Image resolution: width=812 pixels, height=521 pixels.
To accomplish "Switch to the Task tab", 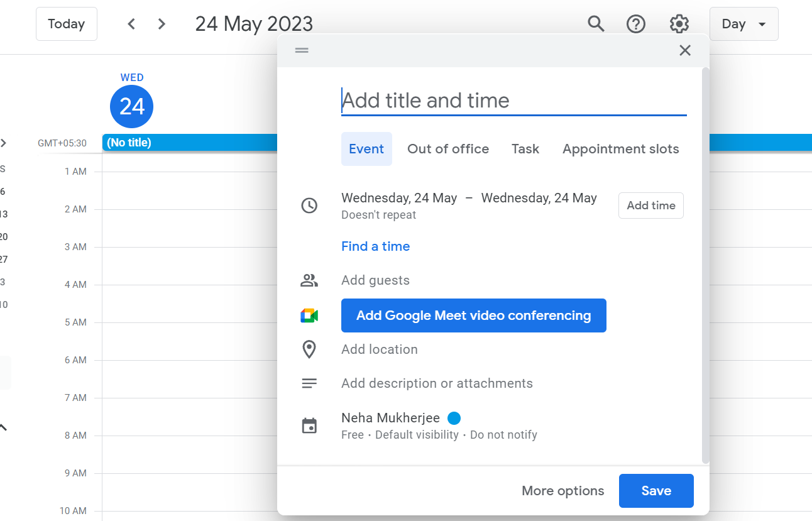I will coord(525,149).
